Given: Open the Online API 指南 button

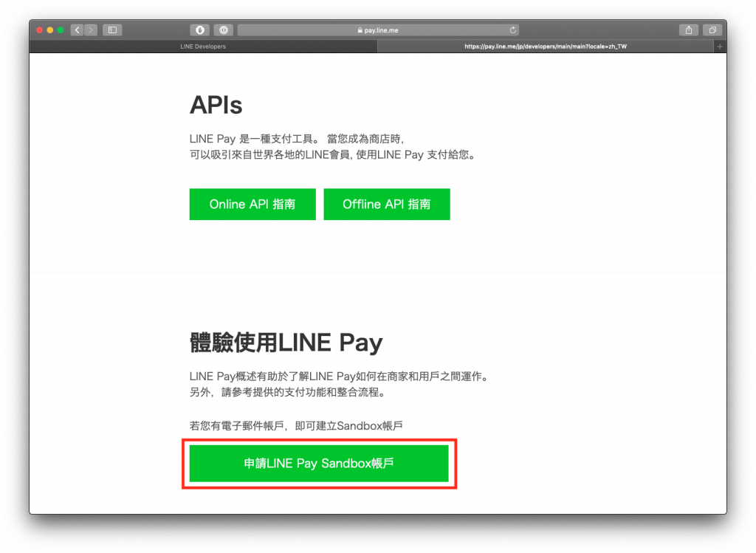Looking at the screenshot, I should 252,205.
